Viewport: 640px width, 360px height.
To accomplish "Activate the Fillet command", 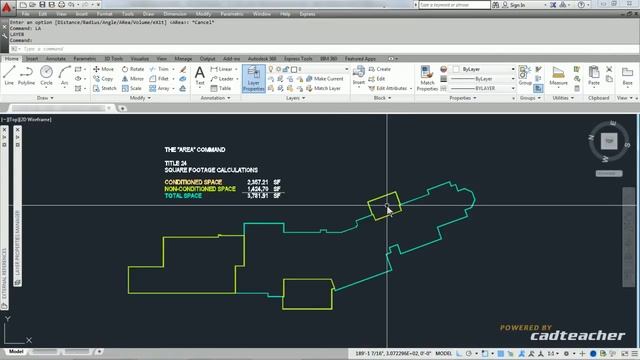I will click(x=159, y=78).
